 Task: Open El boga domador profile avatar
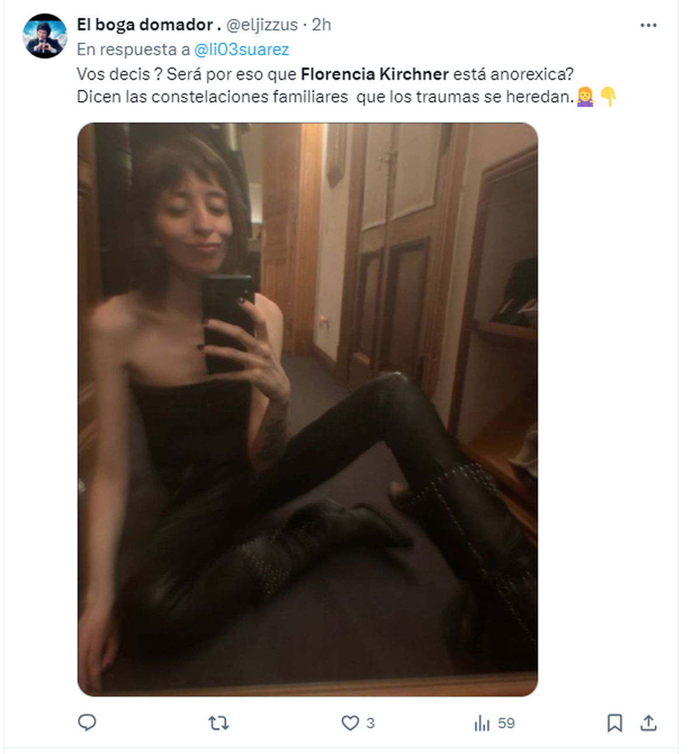pos(45,36)
